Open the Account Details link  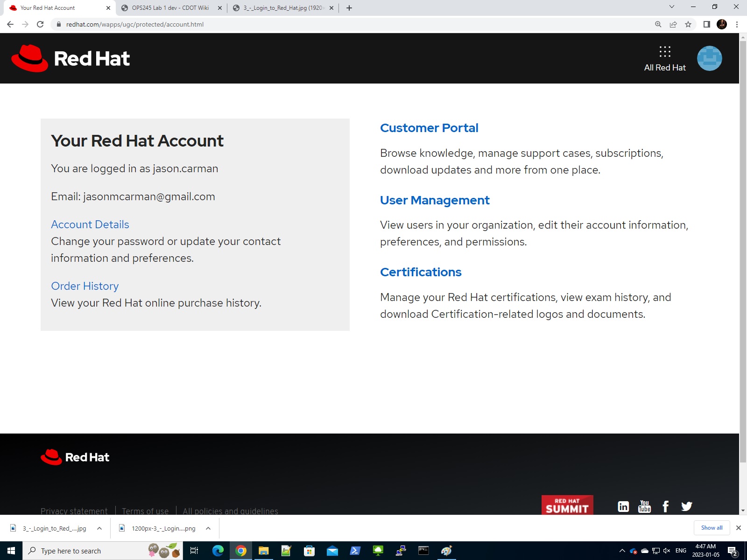point(90,224)
